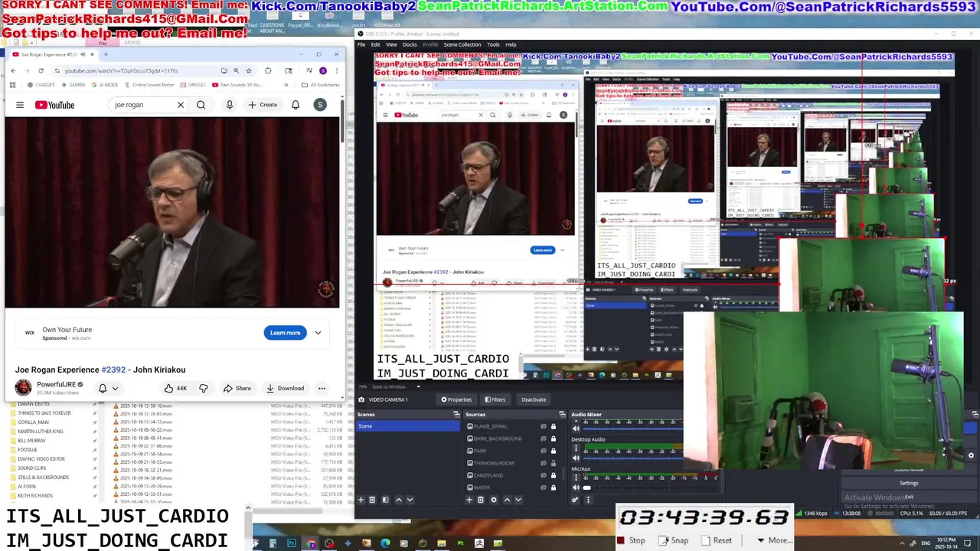Click YouTube search magnifier button

point(201,105)
